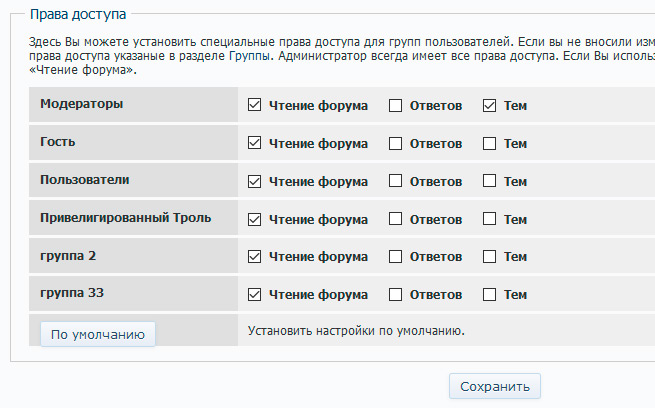Disable Чтение форума for группа 33

pyautogui.click(x=254, y=295)
